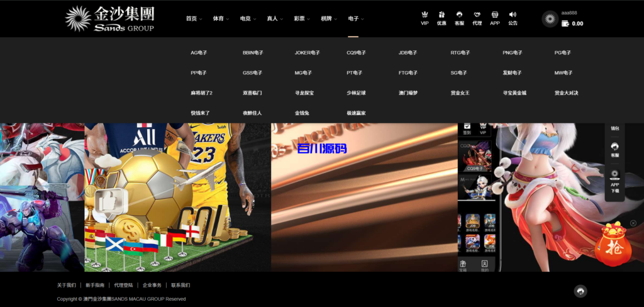Image resolution: width=644 pixels, height=307 pixels.
Task: Expand the 体育 dropdown menu
Action: (x=220, y=19)
